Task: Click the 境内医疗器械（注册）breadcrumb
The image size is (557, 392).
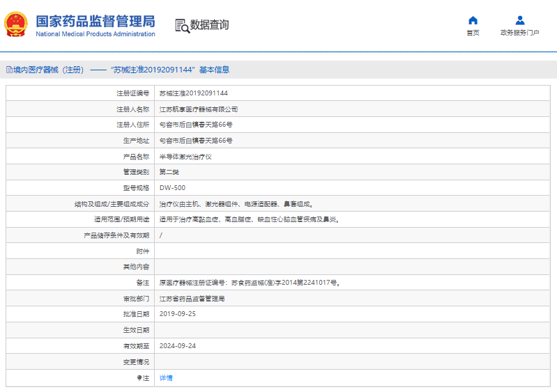Action: click(x=49, y=70)
